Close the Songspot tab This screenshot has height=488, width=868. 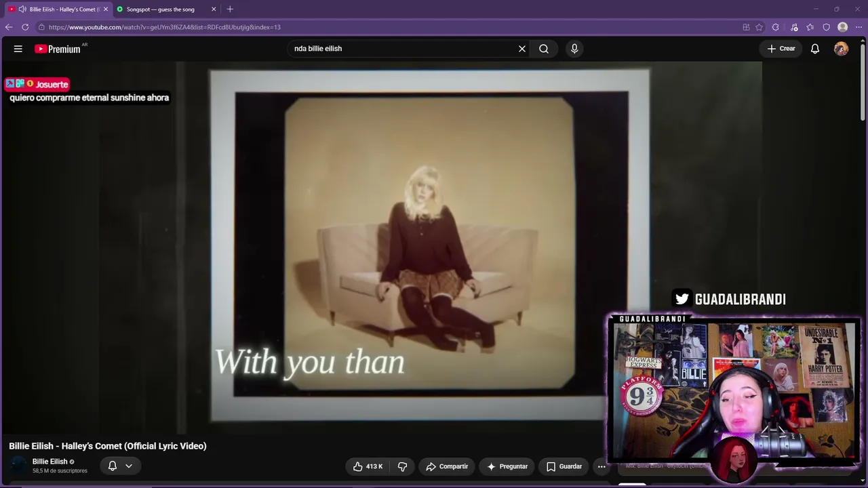(214, 9)
